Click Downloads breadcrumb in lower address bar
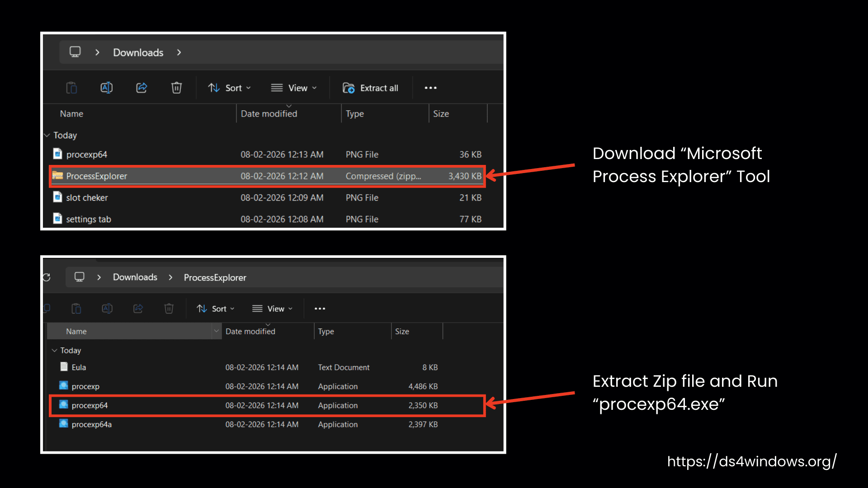Viewport: 868px width, 488px height. 135,277
